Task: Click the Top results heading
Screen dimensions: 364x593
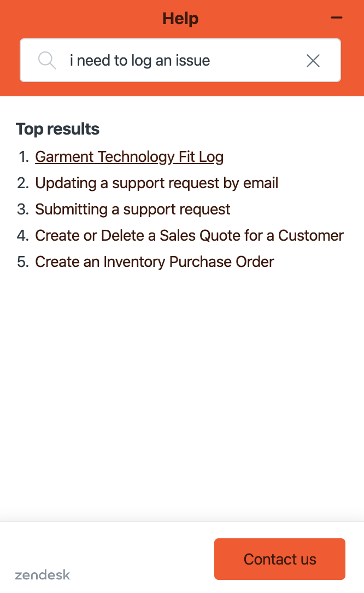Action: (x=57, y=129)
